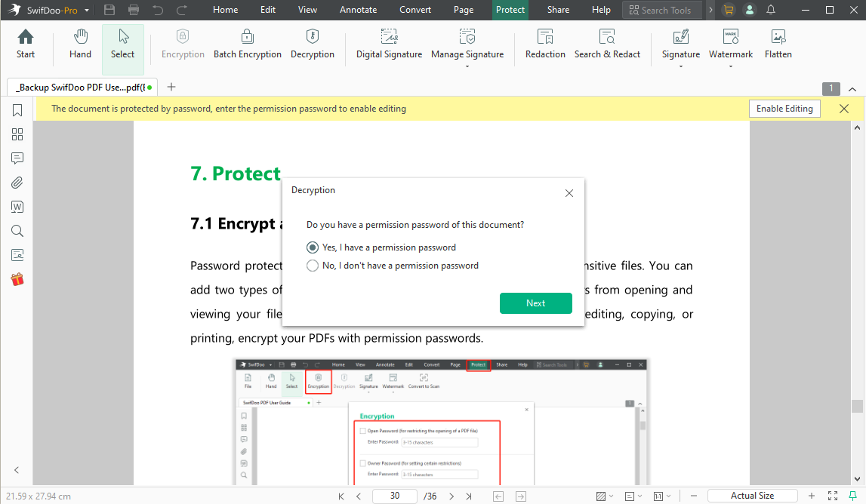The image size is (866, 504).
Task: Open the bookmarks panel in sidebar
Action: (x=17, y=111)
